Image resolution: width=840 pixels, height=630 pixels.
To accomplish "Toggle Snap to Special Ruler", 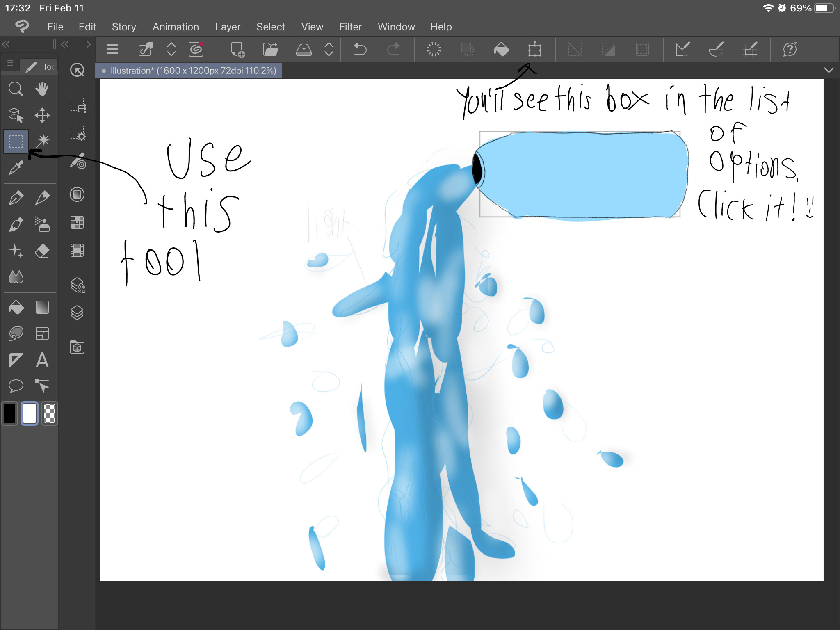I will click(716, 50).
